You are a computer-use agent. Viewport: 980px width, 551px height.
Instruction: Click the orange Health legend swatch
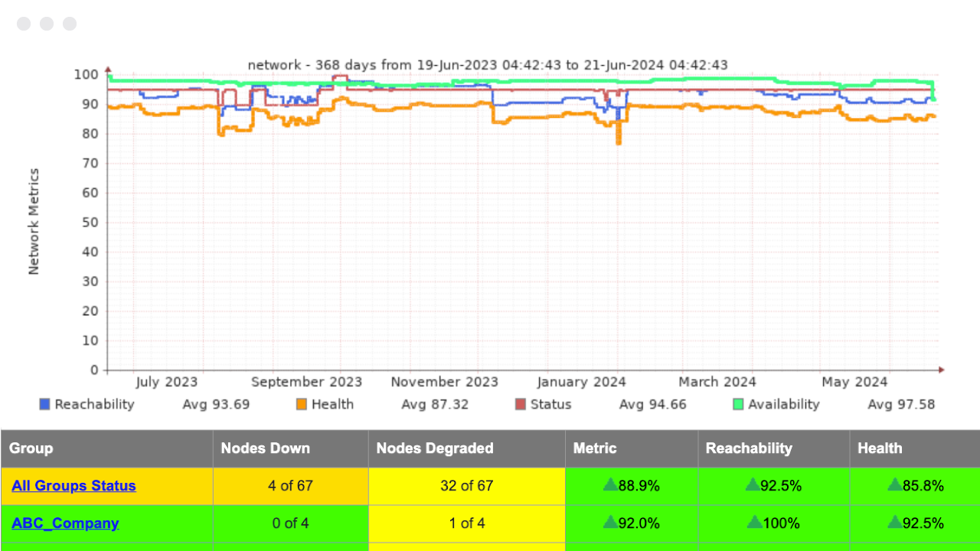(x=302, y=404)
